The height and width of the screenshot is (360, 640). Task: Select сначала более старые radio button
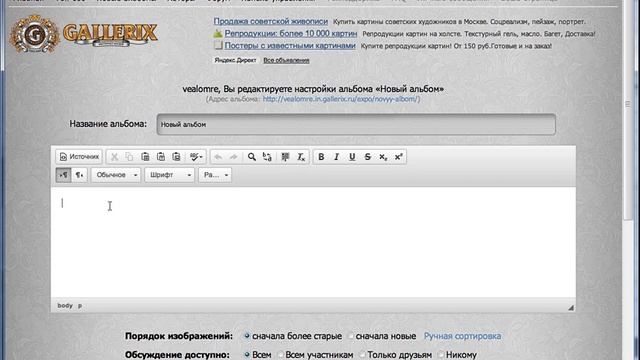247,336
